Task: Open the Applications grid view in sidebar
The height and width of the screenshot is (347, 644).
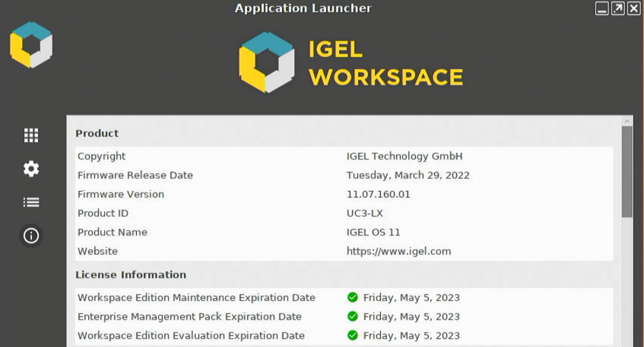Action: click(31, 135)
